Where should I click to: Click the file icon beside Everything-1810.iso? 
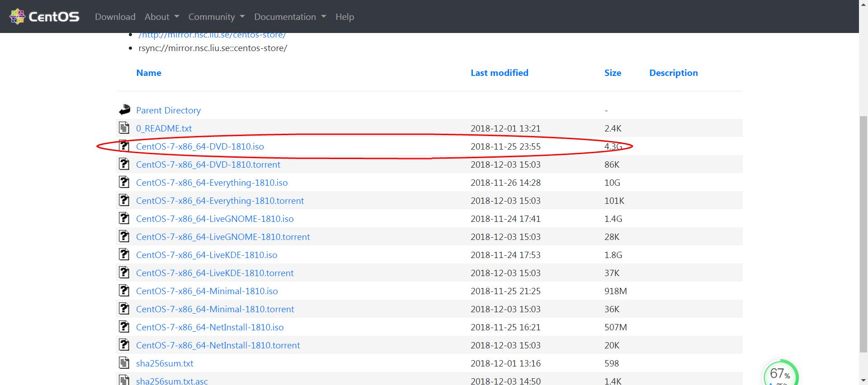pyautogui.click(x=124, y=182)
